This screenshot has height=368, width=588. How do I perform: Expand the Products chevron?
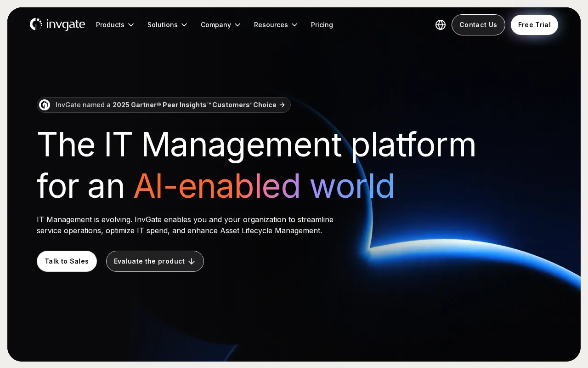131,25
